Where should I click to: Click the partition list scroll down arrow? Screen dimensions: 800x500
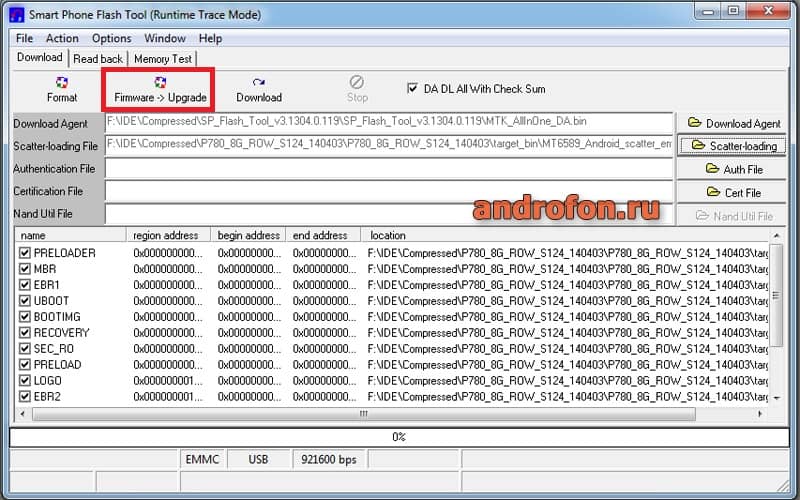[x=776, y=398]
